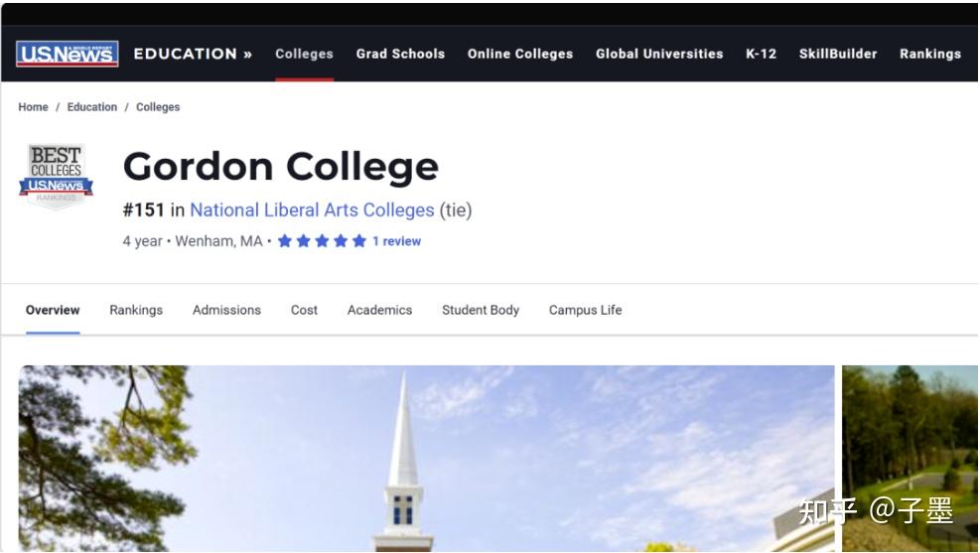Go to Online Colleges
980x553 pixels.
point(520,54)
